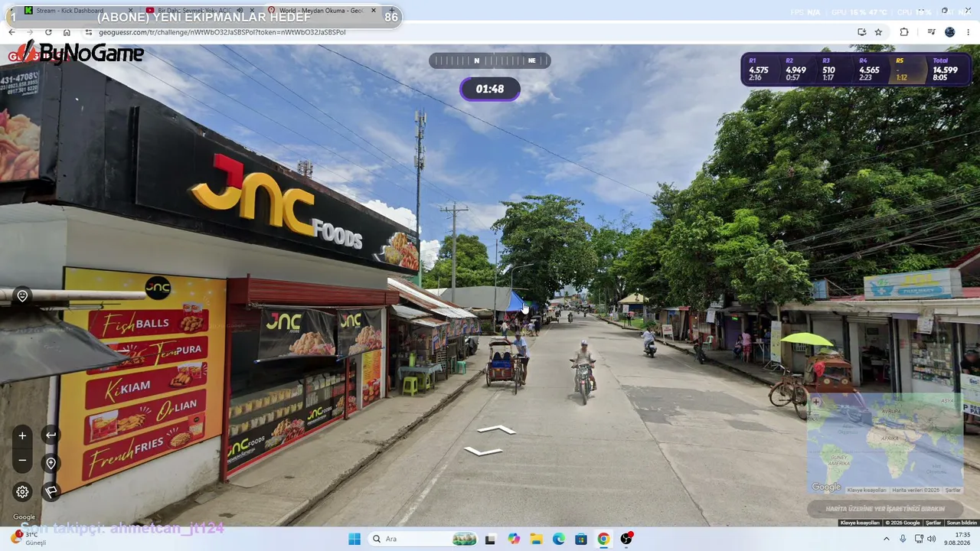Open the microphone tray icon
980x551 pixels.
click(x=903, y=539)
